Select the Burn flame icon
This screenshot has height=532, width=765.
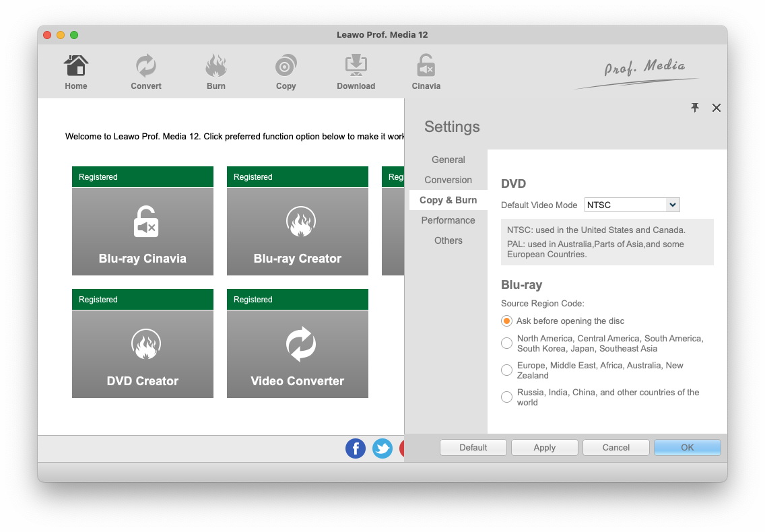(x=216, y=67)
